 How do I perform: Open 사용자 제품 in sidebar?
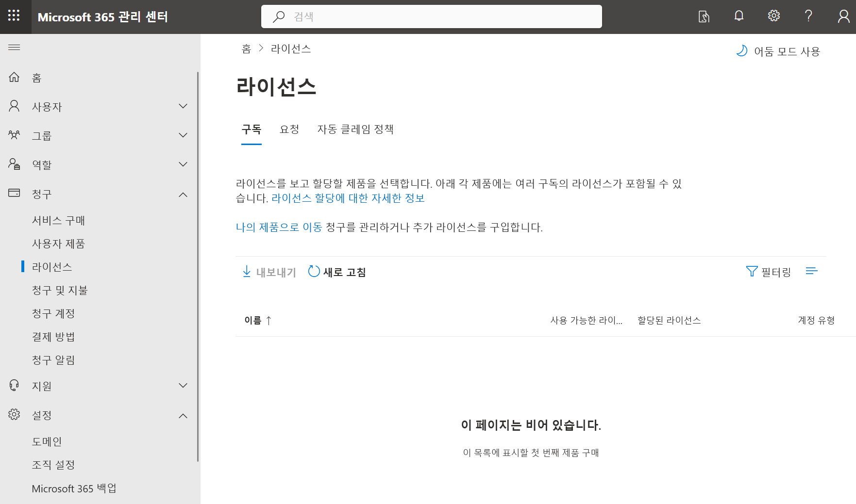[58, 244]
